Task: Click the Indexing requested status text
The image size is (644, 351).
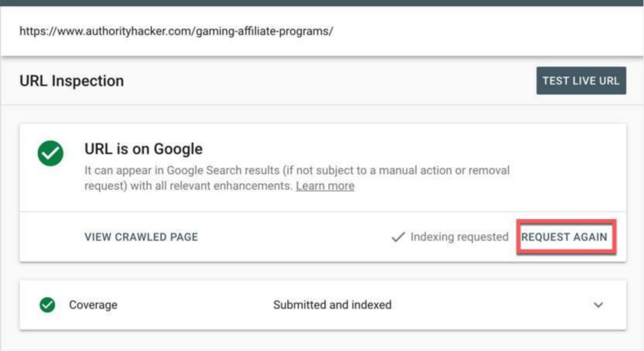Action: [x=459, y=237]
